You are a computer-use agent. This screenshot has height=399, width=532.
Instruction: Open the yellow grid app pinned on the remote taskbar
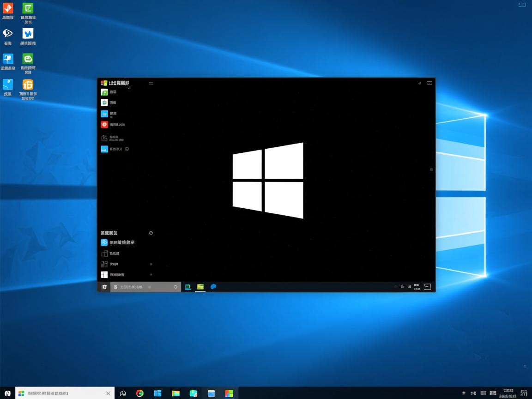(200, 286)
